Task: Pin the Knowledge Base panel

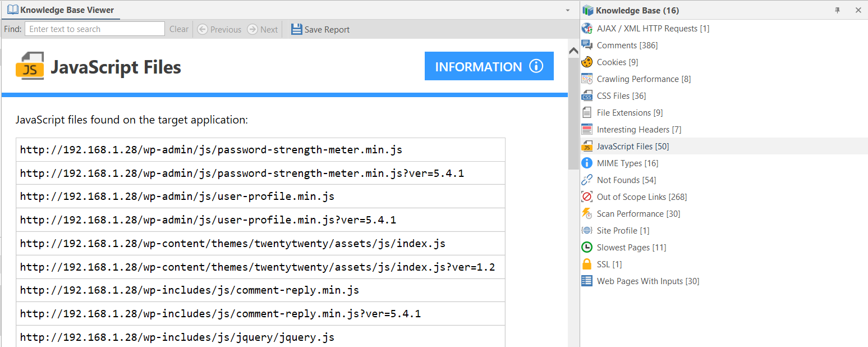Action: click(837, 10)
